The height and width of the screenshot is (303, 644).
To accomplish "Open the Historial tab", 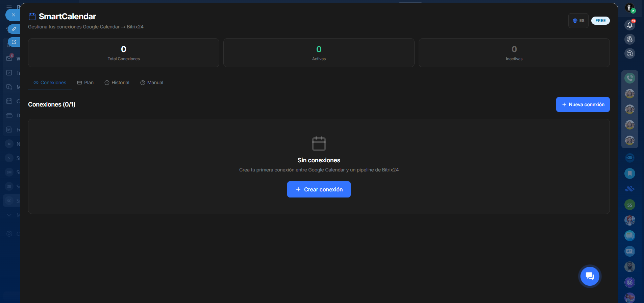I will (117, 83).
